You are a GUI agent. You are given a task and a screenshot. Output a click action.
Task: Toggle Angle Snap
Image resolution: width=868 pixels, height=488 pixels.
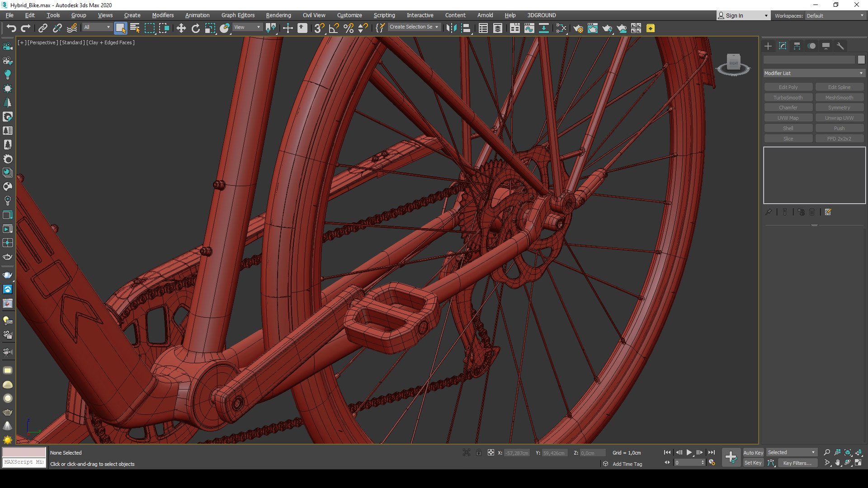coord(334,28)
